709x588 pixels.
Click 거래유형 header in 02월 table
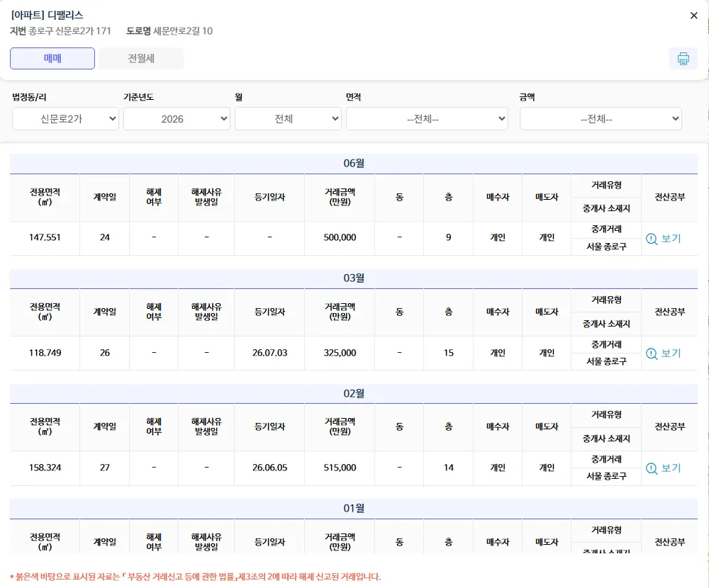[x=606, y=415]
